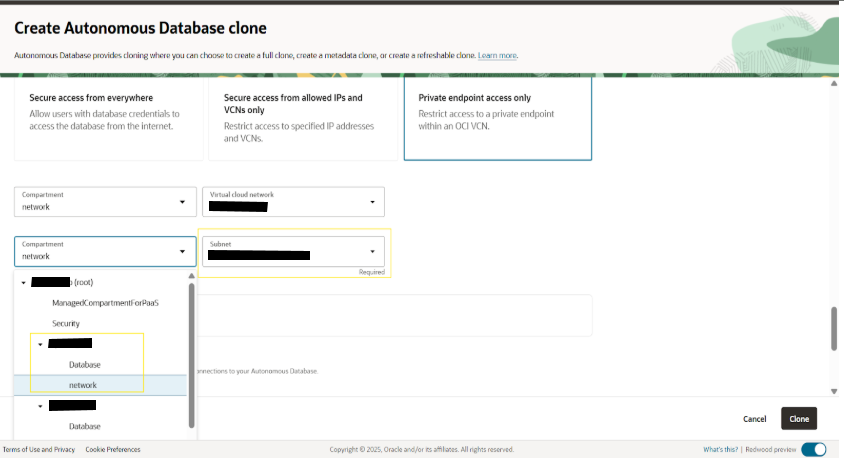Select Private endpoint access only card

[498, 118]
